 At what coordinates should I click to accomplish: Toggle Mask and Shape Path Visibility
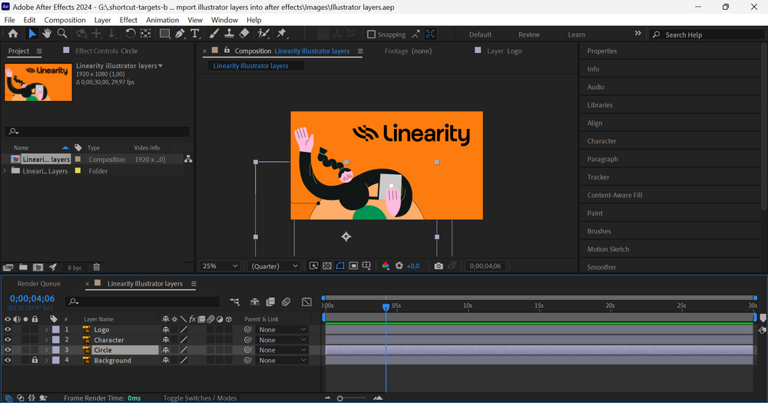[x=340, y=266]
